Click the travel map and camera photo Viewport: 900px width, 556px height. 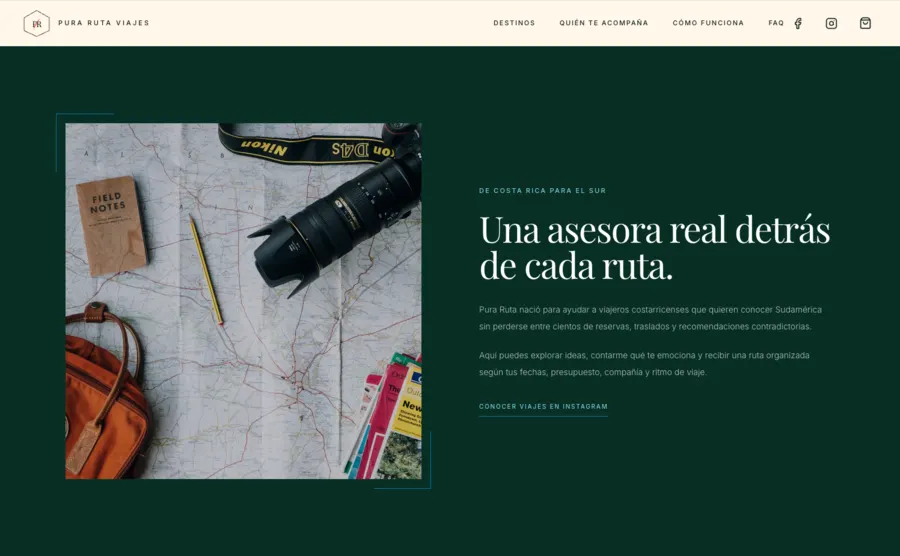point(243,301)
